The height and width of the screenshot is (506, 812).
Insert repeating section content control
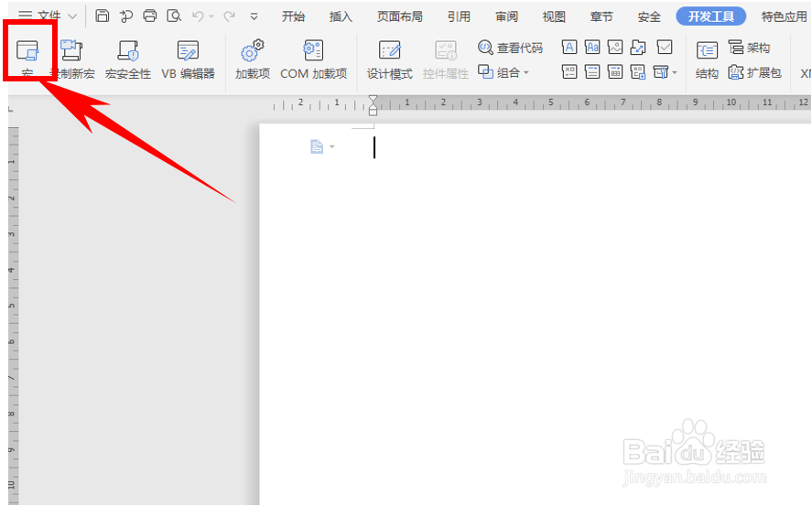638,72
